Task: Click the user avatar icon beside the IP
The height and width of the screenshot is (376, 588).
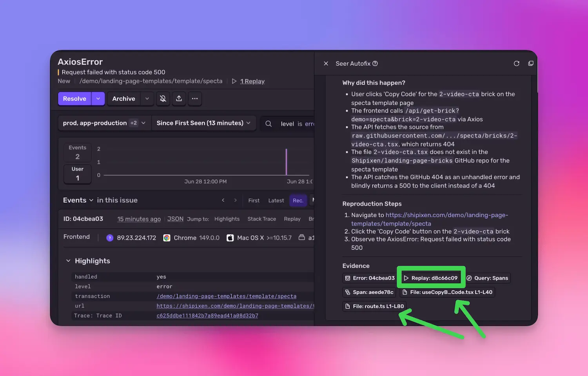Action: 110,238
